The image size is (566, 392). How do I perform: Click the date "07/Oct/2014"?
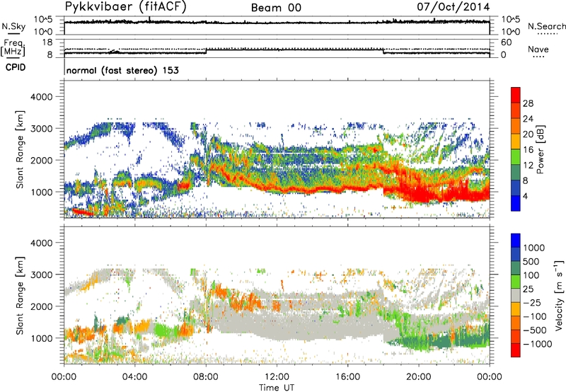454,7
